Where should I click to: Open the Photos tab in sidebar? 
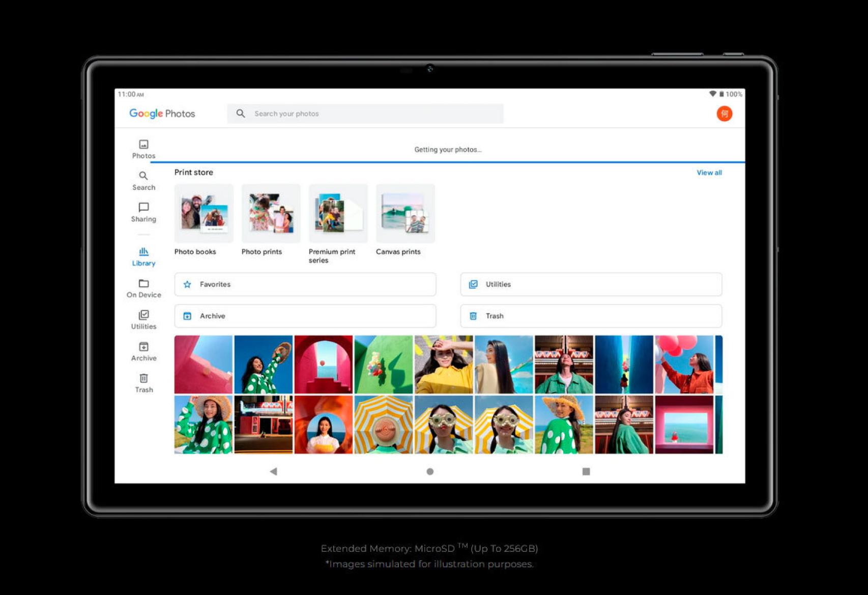[143, 149]
